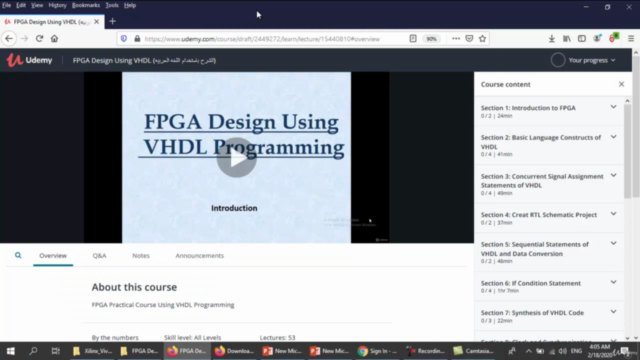Open Windows taskbar search
Image resolution: width=640 pixels, height=360 pixels.
(x=33, y=351)
